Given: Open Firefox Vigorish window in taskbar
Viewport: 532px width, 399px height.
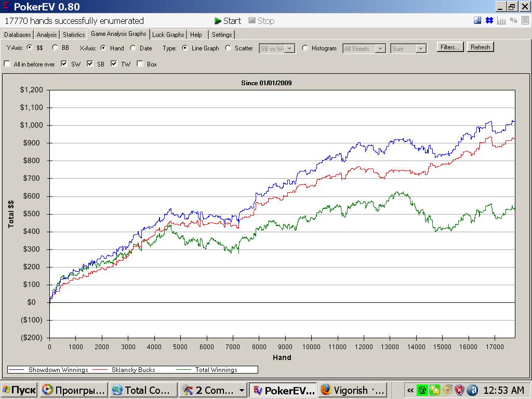Looking at the screenshot, I should coord(352,390).
